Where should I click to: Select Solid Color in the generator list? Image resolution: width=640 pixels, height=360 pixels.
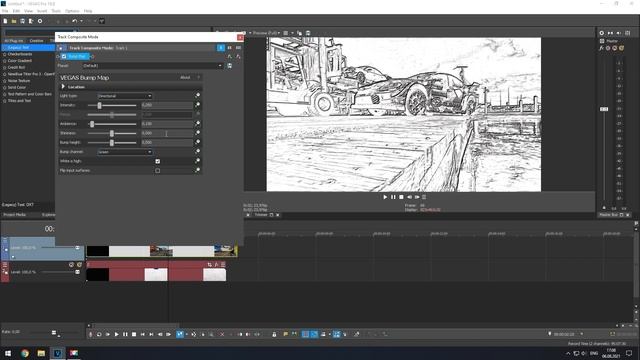17,87
